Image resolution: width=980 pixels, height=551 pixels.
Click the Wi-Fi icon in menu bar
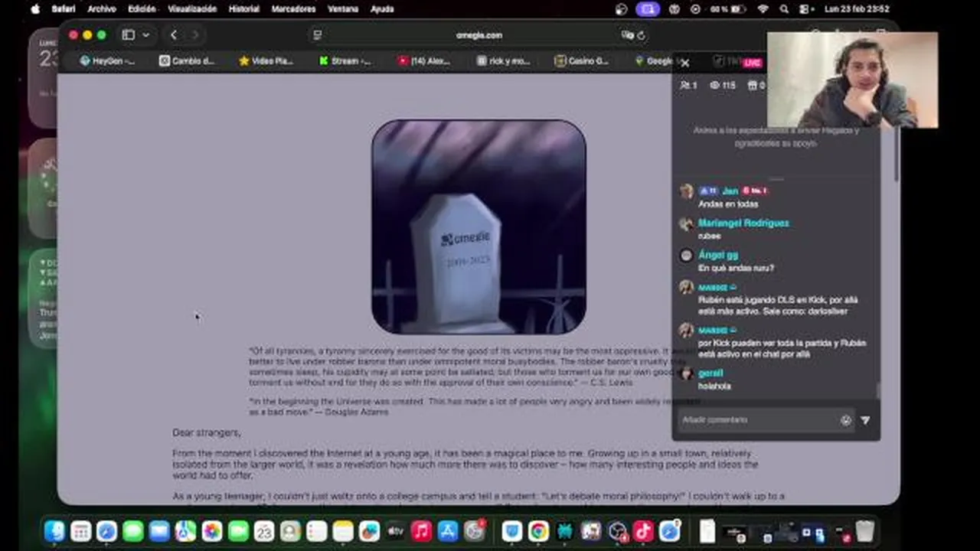(x=763, y=9)
